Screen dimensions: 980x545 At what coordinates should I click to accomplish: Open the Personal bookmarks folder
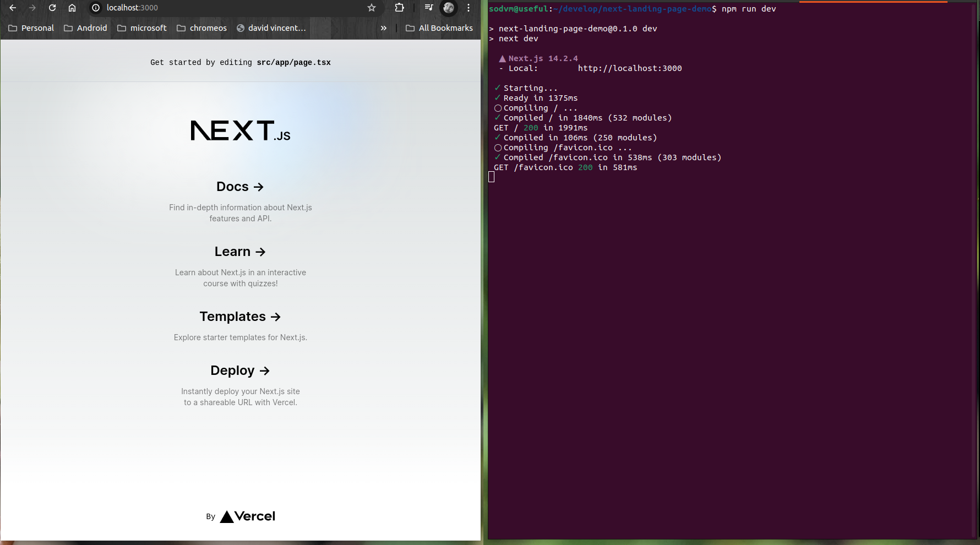[31, 28]
